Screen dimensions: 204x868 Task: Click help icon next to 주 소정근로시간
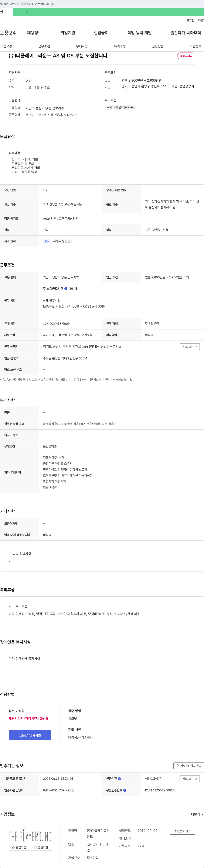pyautogui.click(x=66, y=289)
